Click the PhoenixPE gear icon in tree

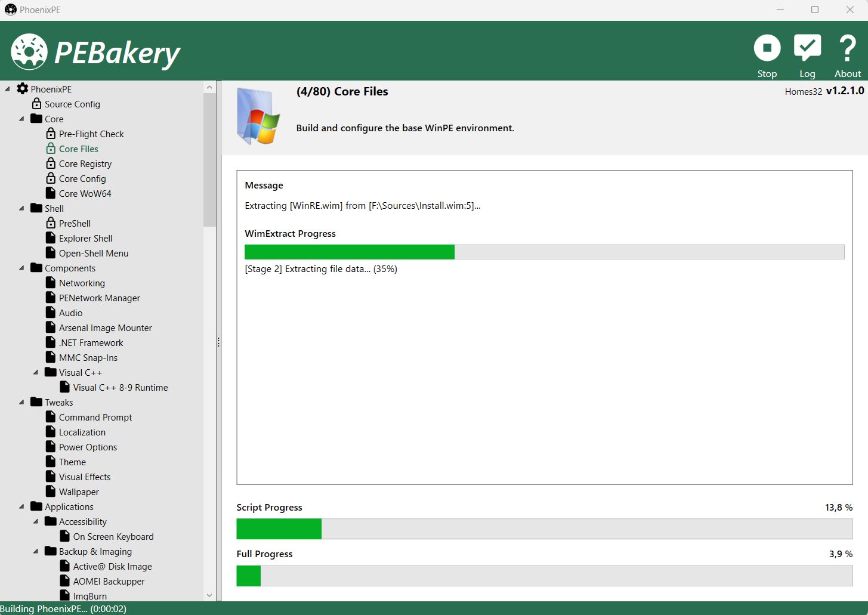click(x=23, y=88)
